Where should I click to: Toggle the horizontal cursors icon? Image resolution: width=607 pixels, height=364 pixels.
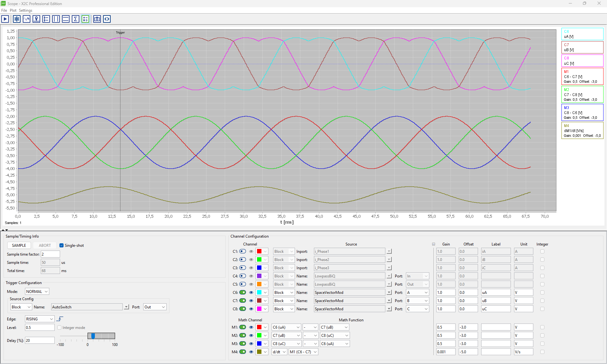[x=66, y=19]
